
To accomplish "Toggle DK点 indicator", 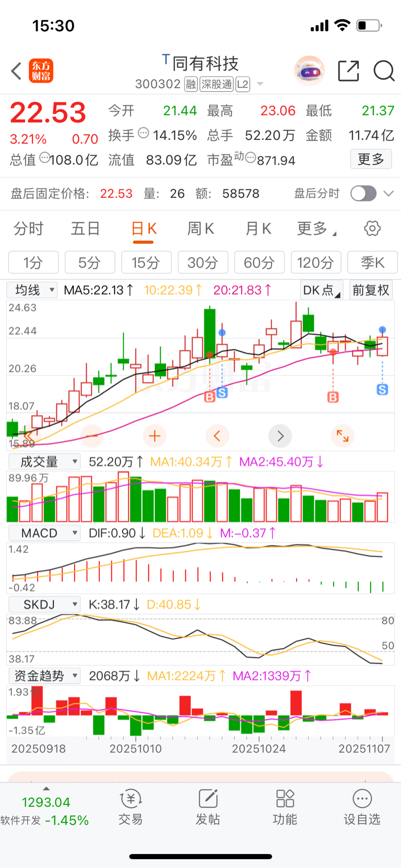I will (x=321, y=290).
